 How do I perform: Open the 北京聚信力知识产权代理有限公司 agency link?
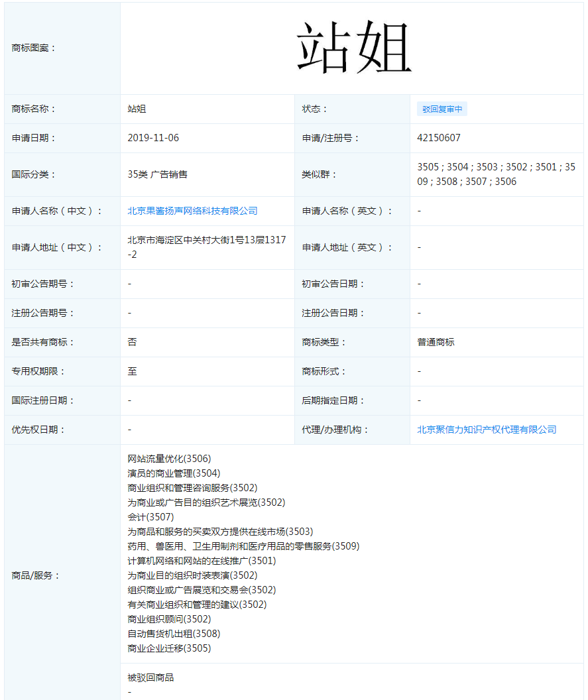pos(485,430)
